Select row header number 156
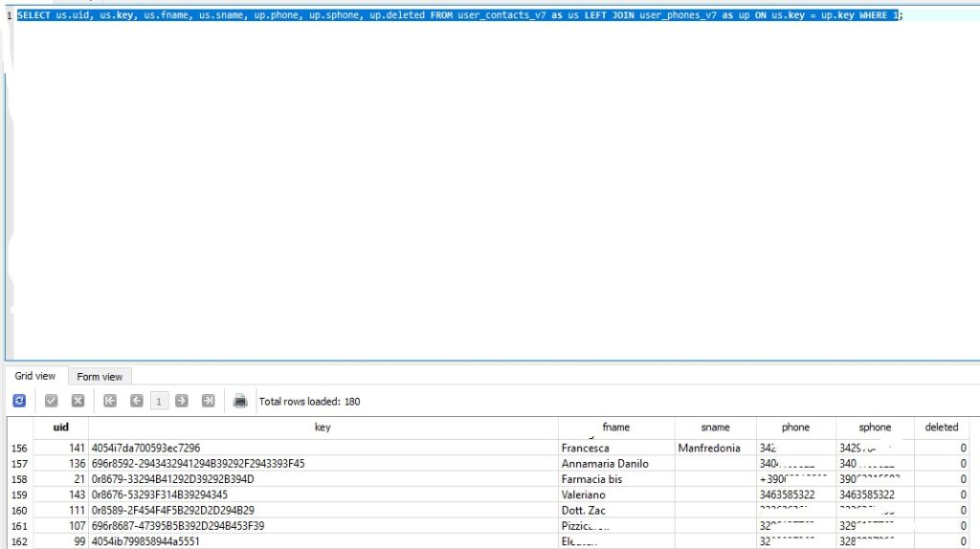The width and height of the screenshot is (980, 549). coord(20,448)
